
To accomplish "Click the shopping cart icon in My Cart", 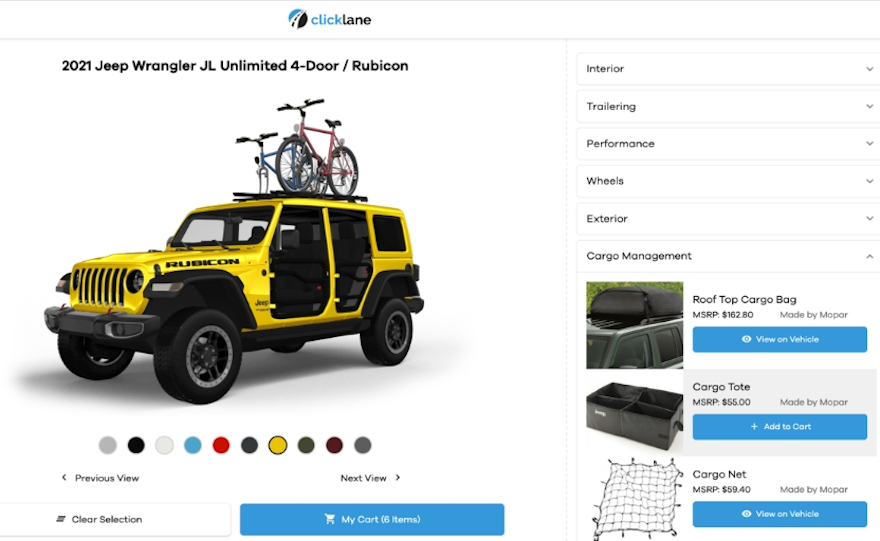I will [329, 519].
